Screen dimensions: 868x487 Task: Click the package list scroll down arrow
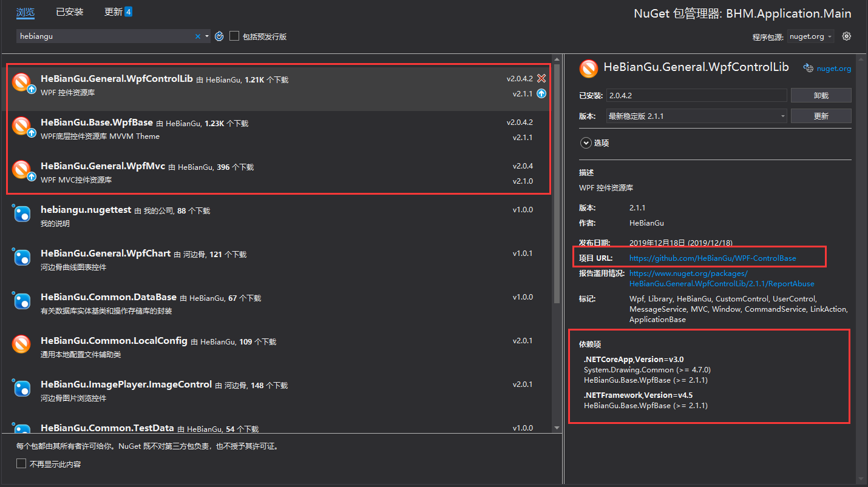[557, 428]
